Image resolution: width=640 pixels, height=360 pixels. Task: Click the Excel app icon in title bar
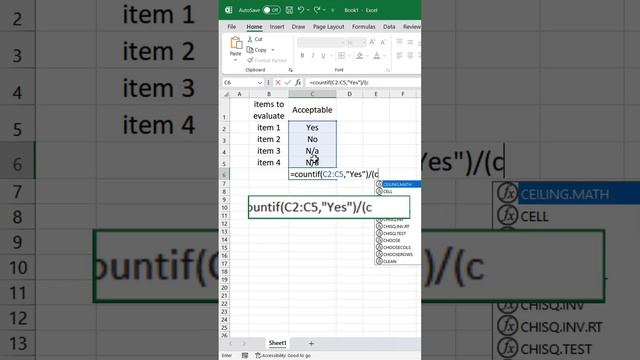coord(229,10)
